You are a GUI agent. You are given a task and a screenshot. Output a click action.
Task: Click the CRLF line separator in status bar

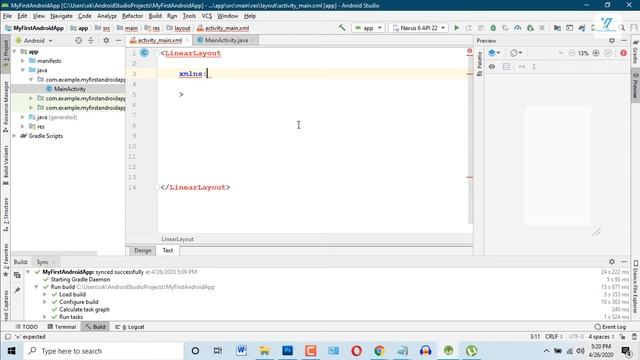tap(554, 337)
